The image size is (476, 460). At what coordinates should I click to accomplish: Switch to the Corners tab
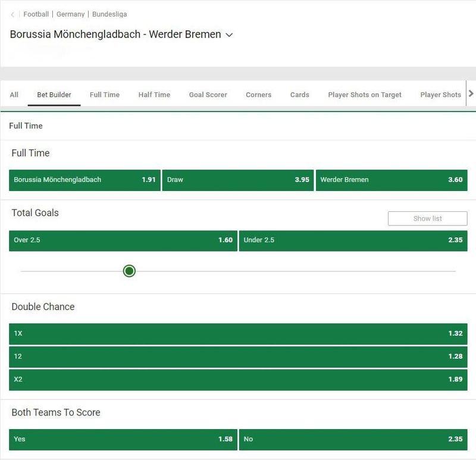point(259,95)
